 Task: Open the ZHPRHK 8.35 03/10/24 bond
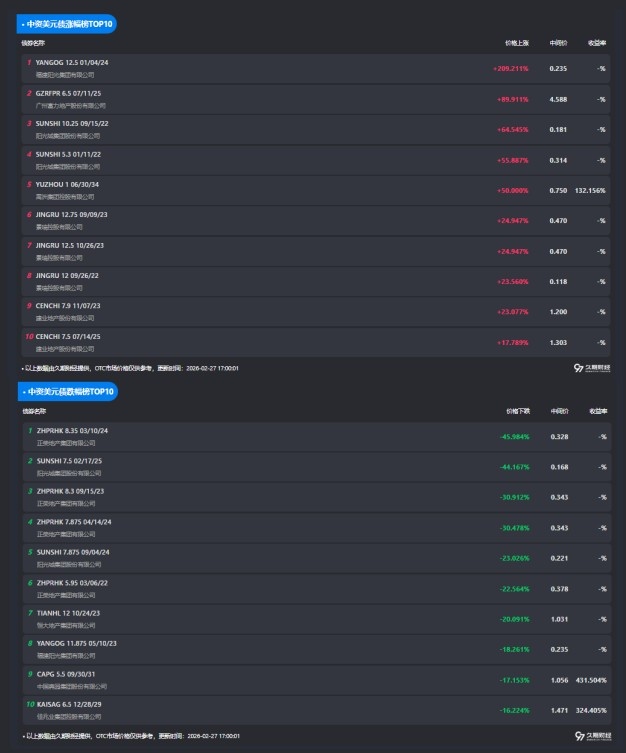72,430
